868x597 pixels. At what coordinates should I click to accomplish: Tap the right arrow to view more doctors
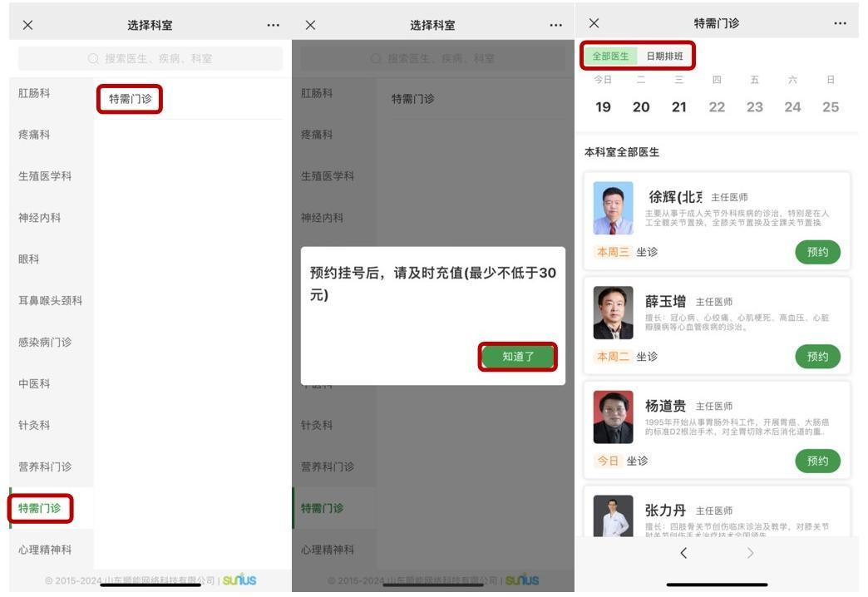pyautogui.click(x=748, y=552)
